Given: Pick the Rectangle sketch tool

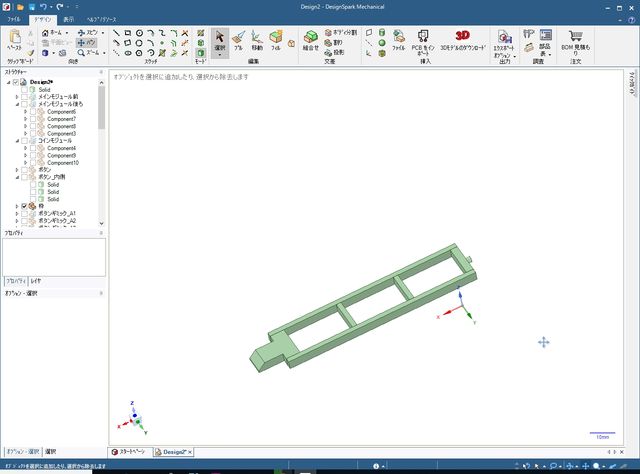Looking at the screenshot, I should click(128, 33).
